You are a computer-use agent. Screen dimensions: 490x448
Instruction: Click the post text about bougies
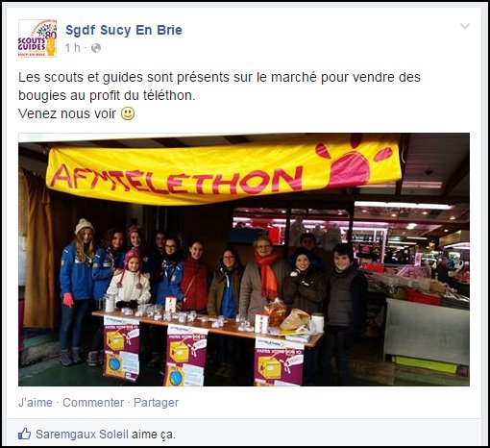(219, 87)
